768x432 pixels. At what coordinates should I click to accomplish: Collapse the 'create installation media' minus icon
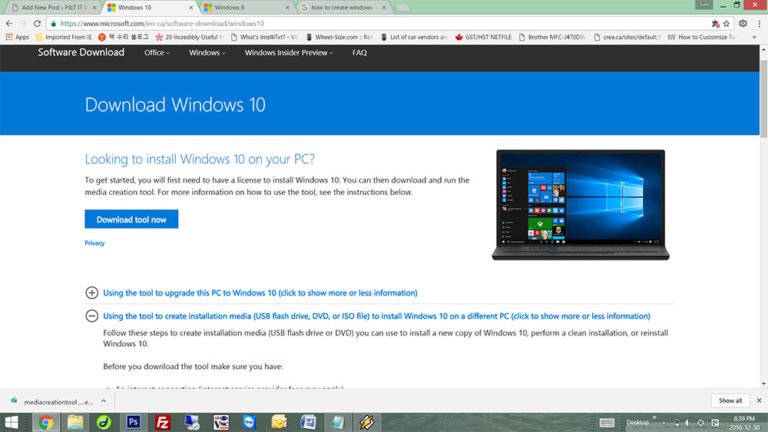coord(92,316)
